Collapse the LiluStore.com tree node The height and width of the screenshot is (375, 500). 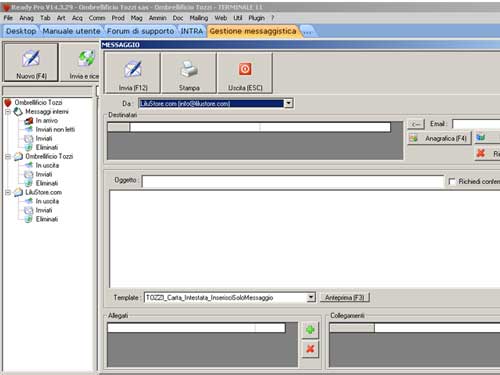[8, 192]
